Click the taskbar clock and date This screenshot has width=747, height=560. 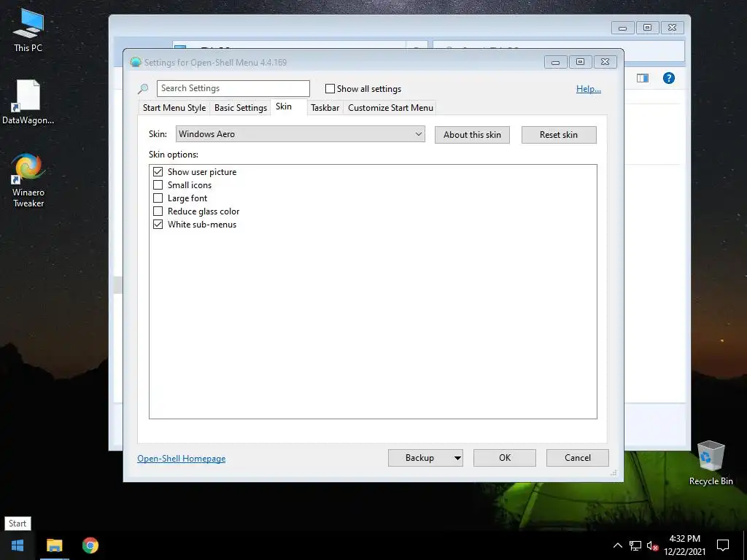click(684, 545)
